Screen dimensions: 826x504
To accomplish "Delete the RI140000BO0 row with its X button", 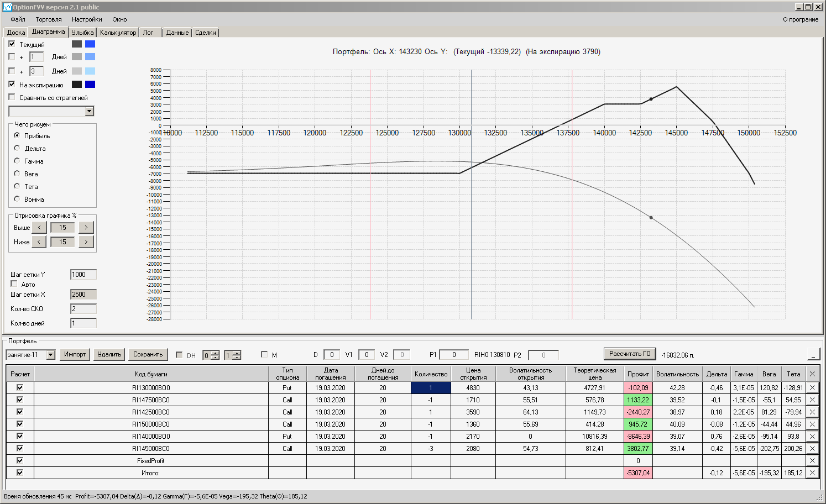I will [812, 437].
